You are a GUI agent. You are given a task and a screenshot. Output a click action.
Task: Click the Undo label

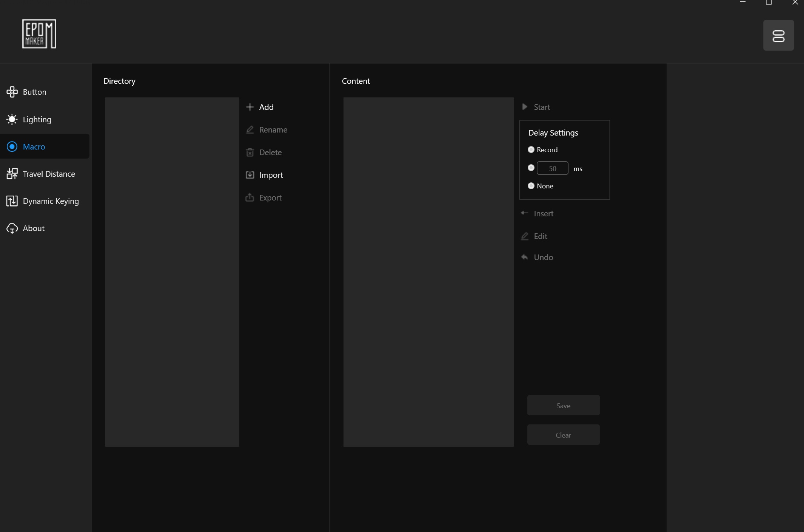(x=544, y=257)
